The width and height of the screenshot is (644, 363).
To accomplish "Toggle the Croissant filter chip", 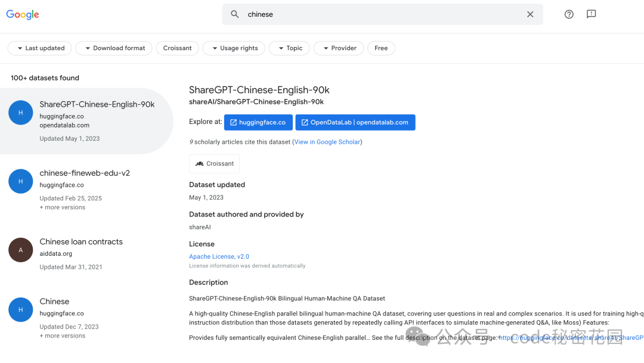I will (178, 48).
